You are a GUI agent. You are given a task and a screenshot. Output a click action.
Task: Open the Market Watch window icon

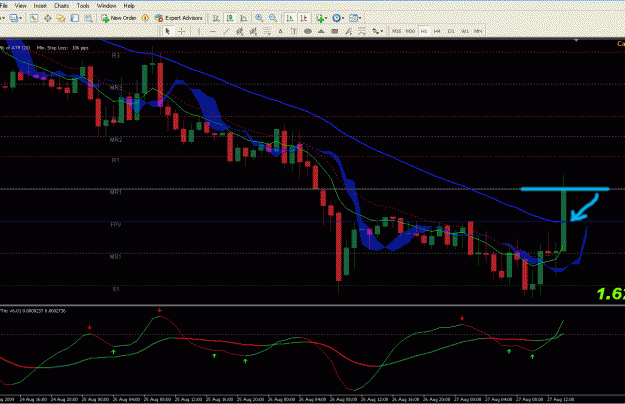(x=34, y=18)
